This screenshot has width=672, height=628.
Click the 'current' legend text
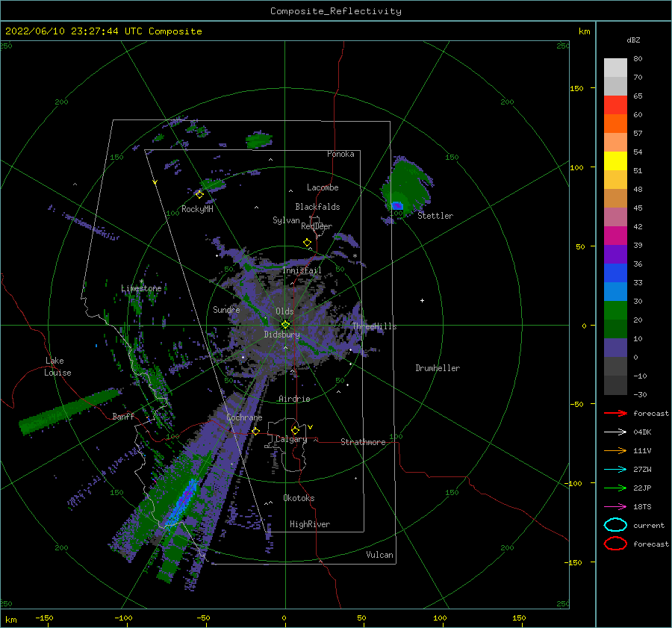pos(648,525)
